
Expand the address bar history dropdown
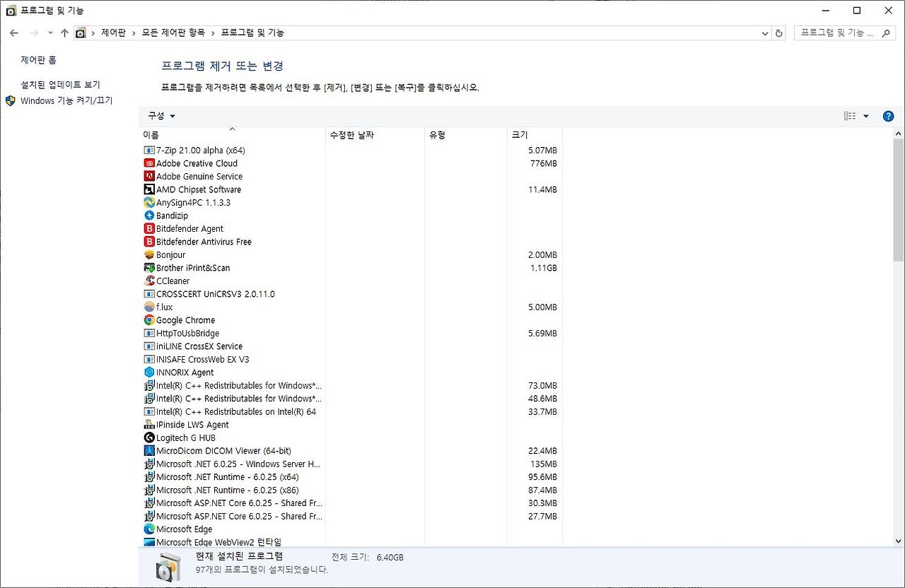[765, 33]
